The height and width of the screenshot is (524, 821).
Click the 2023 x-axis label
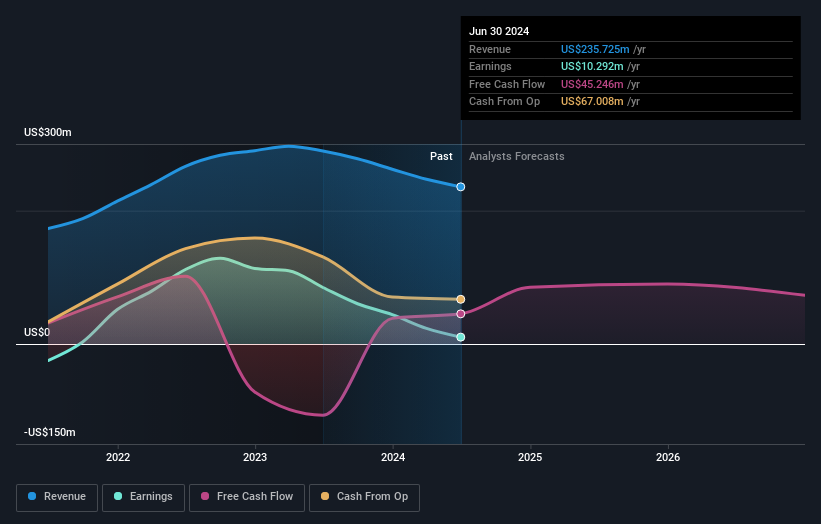[x=255, y=457]
